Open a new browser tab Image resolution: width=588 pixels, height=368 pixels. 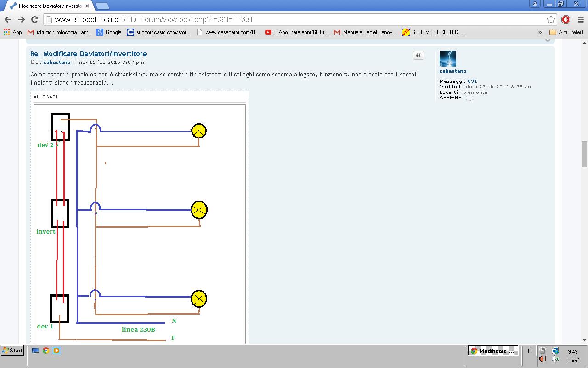[x=102, y=6]
